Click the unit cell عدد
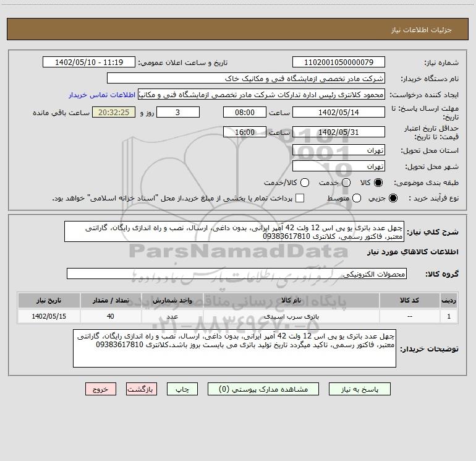476x461 pixels. [172, 316]
